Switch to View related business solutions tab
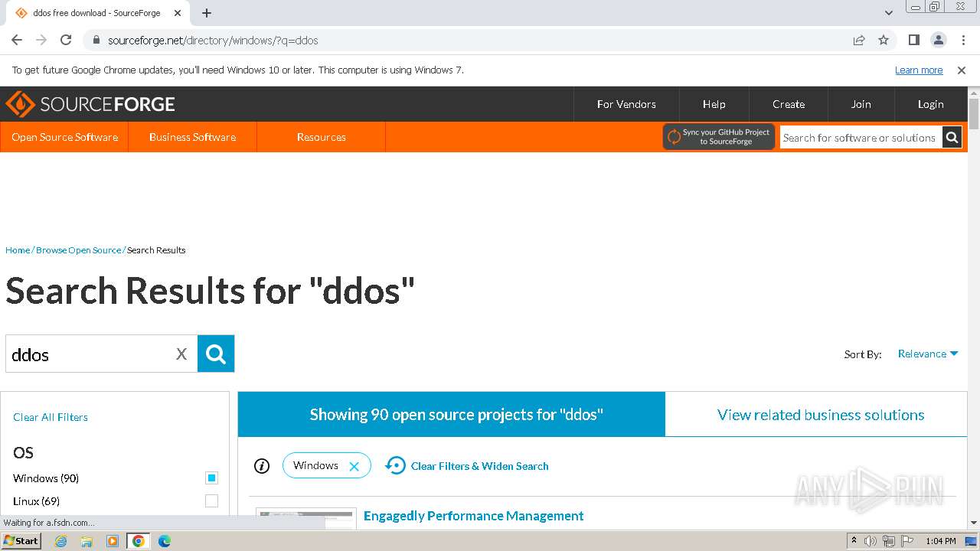Image resolution: width=980 pixels, height=551 pixels. (x=816, y=414)
